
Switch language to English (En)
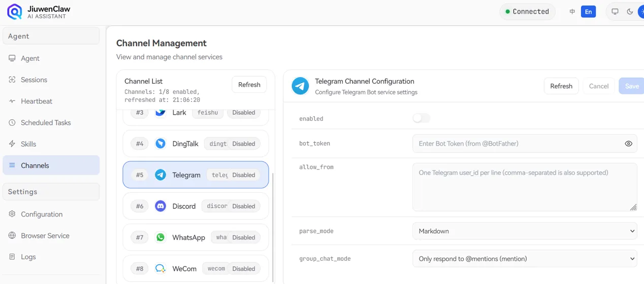point(588,12)
